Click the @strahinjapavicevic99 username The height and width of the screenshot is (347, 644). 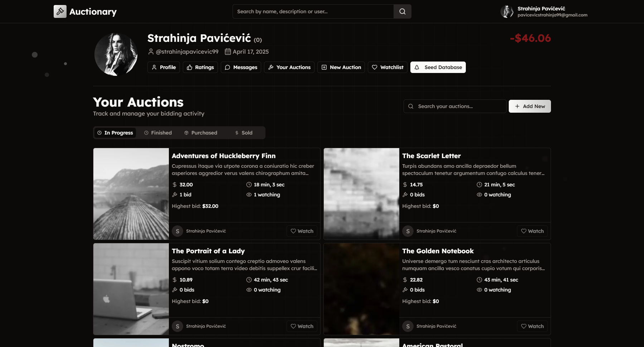pyautogui.click(x=187, y=52)
